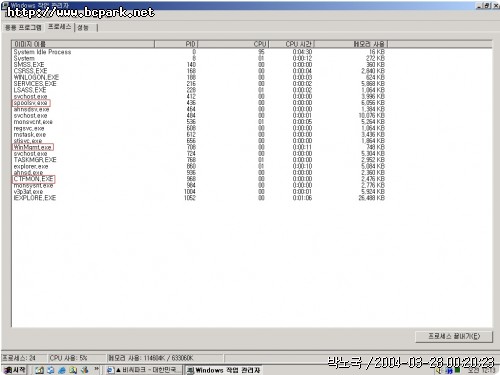This screenshot has width=500, height=375.
Task: Click the Show Desktop quick launch icon
Action: point(40,370)
